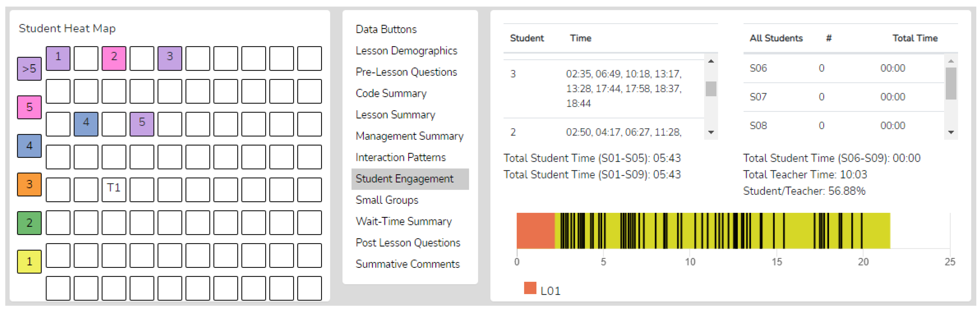This screenshot has height=311, width=980.
Task: Open Lesson Demographics menu item
Action: click(x=406, y=51)
